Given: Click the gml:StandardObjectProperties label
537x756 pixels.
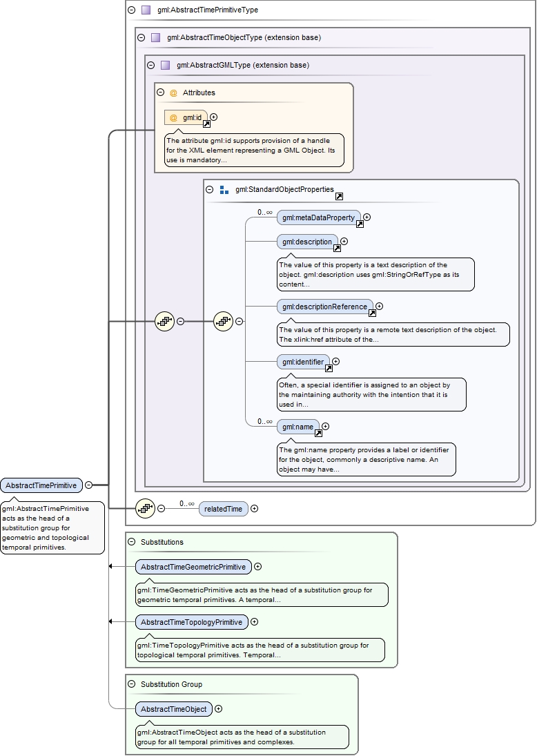Looking at the screenshot, I should tap(284, 189).
